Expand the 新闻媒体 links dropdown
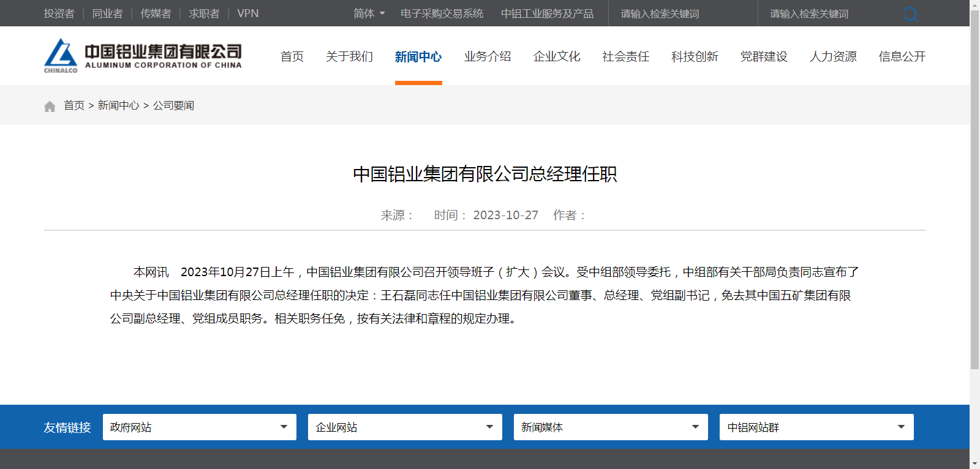The width and height of the screenshot is (980, 469). 611,427
